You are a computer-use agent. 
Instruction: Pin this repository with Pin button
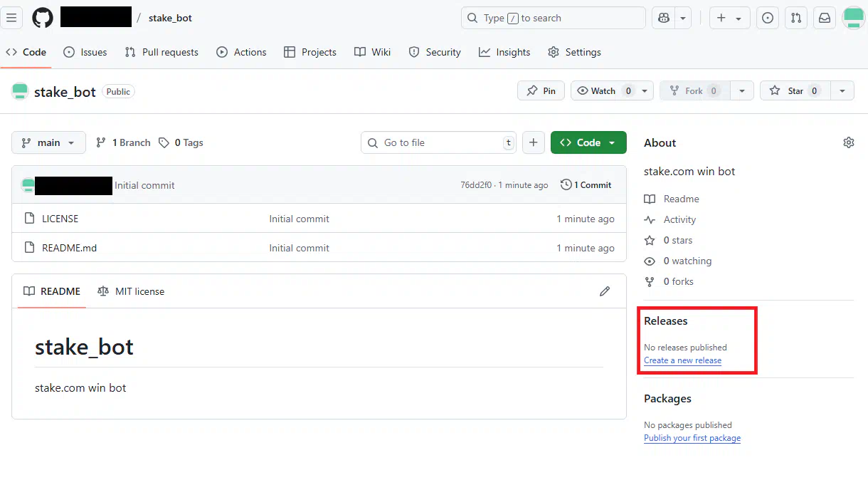click(541, 90)
